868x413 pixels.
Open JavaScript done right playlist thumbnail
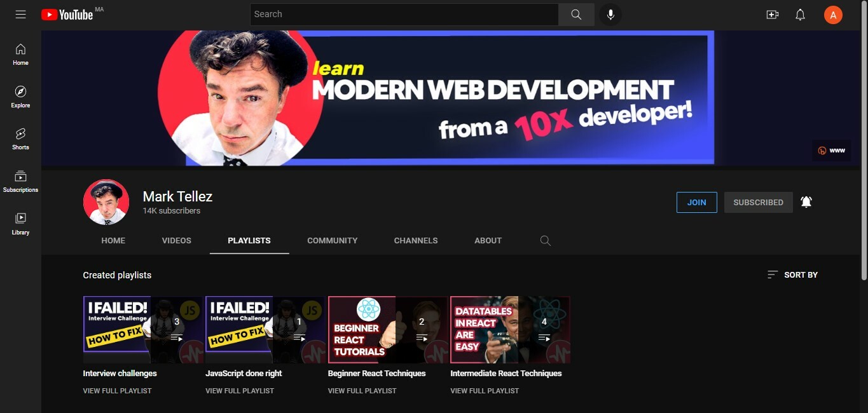tap(266, 330)
